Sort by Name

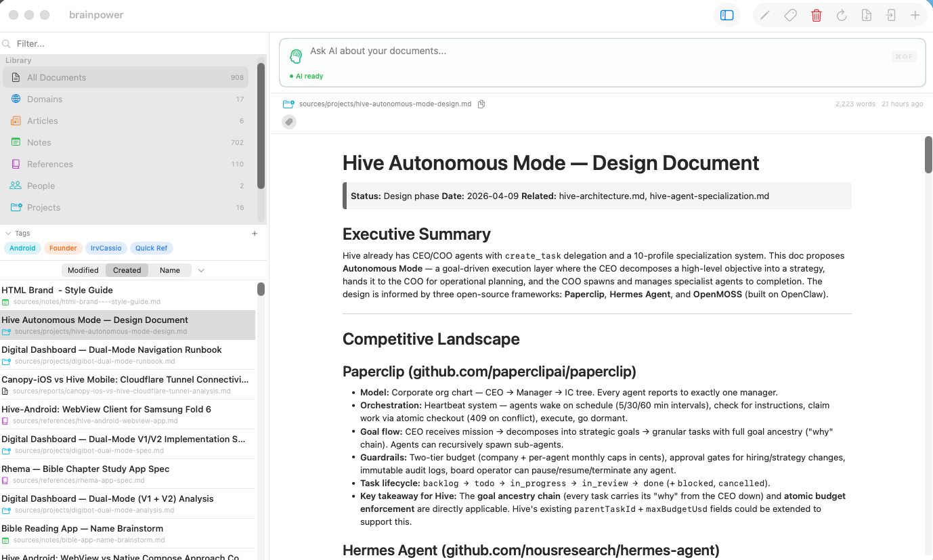(170, 270)
